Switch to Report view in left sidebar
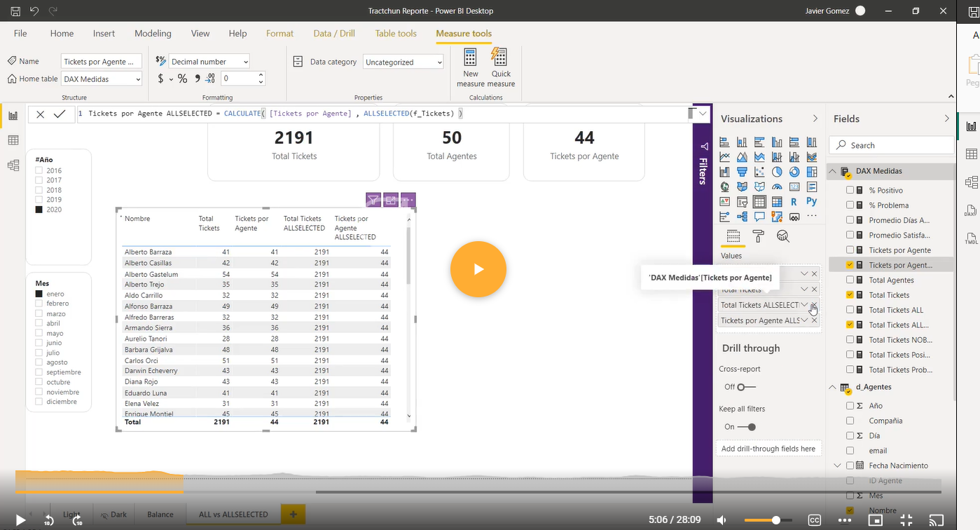Screen dimensions: 980x530 (13, 116)
